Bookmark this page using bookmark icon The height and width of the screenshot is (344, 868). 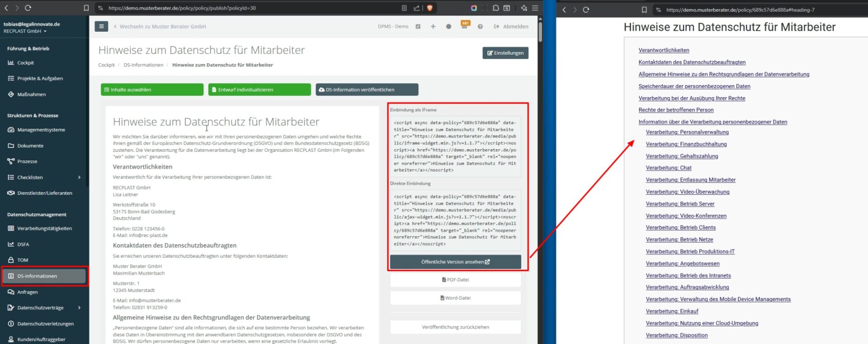click(86, 8)
